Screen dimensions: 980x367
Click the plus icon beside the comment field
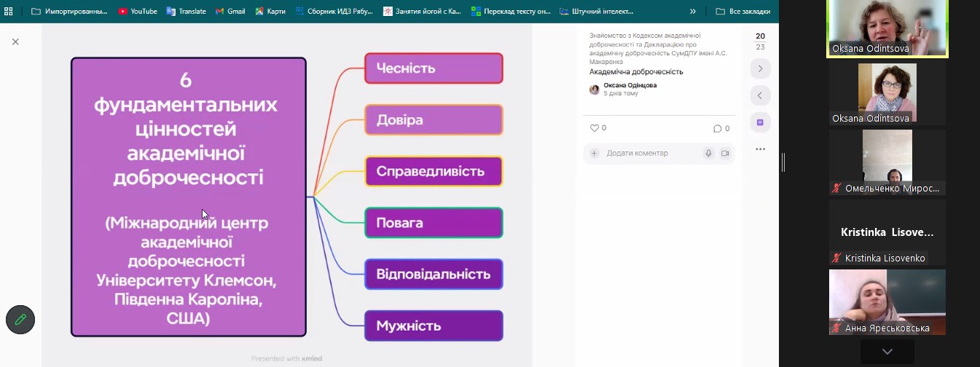594,154
